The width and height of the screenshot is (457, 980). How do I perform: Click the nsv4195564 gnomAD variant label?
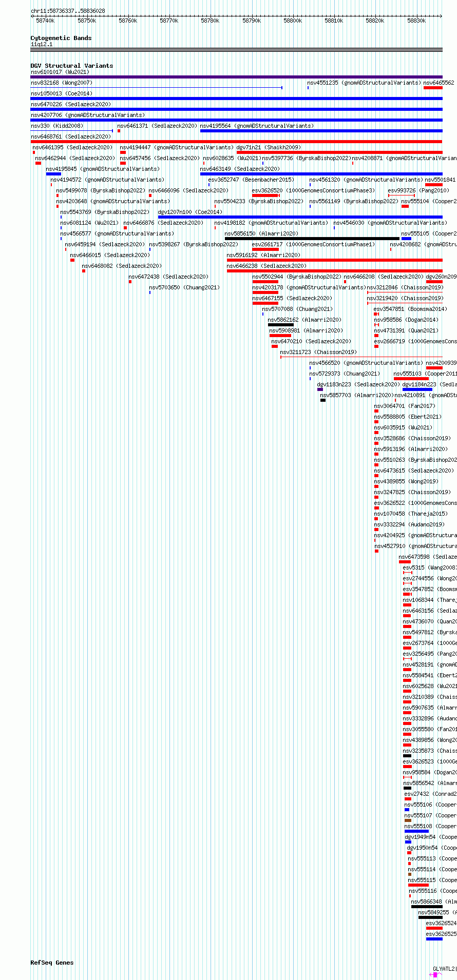(x=257, y=126)
